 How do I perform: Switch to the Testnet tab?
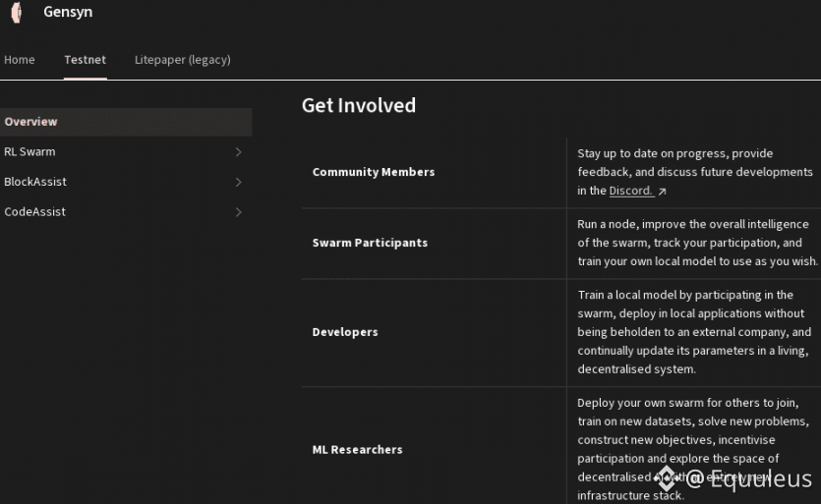coord(85,60)
